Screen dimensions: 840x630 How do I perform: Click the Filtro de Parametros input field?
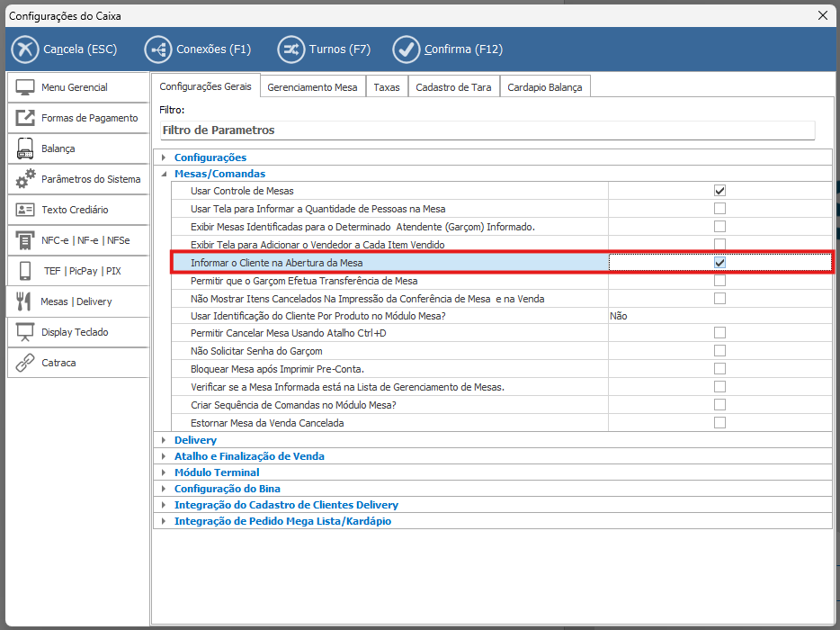pos(486,130)
